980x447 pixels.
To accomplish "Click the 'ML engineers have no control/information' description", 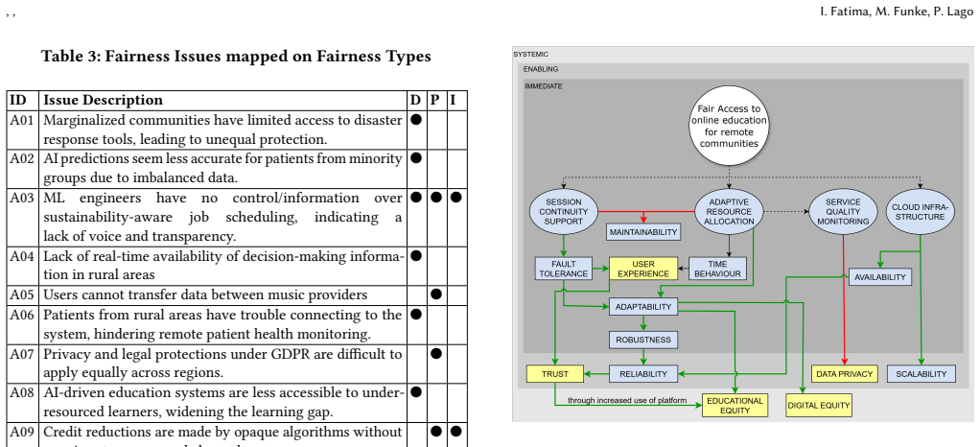I will (x=223, y=217).
